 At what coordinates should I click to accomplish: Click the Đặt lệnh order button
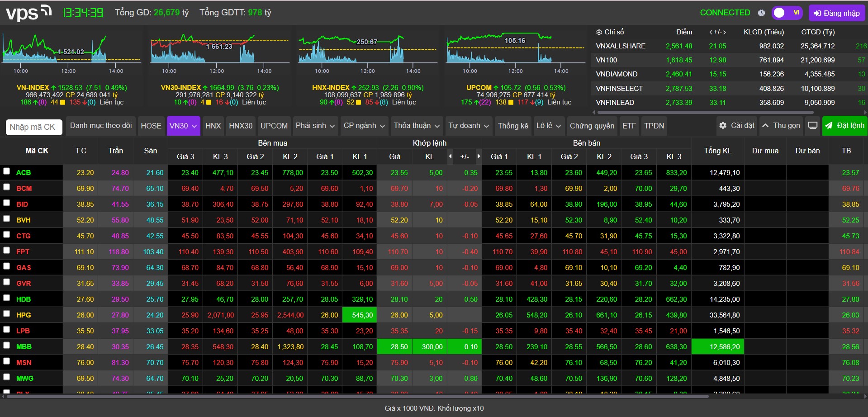pos(844,126)
